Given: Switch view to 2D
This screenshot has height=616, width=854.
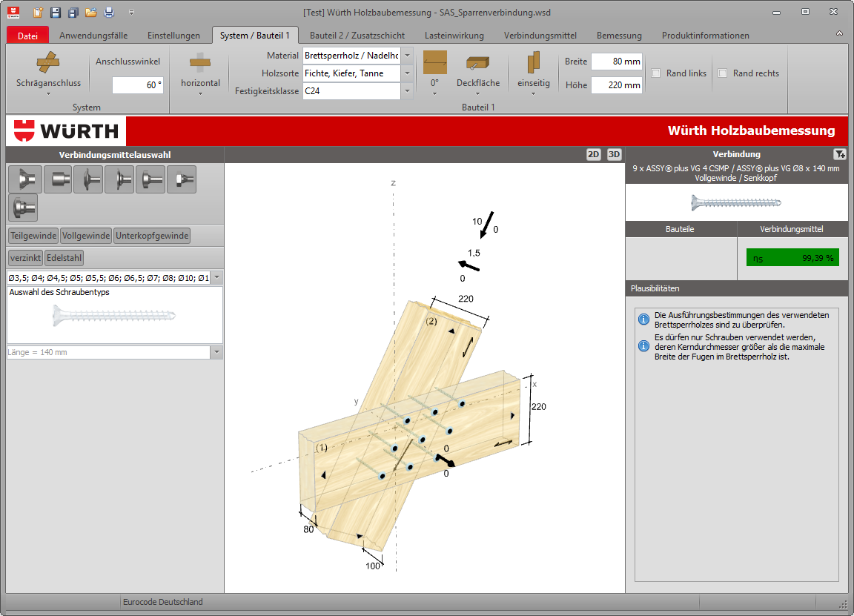Looking at the screenshot, I should (x=594, y=154).
